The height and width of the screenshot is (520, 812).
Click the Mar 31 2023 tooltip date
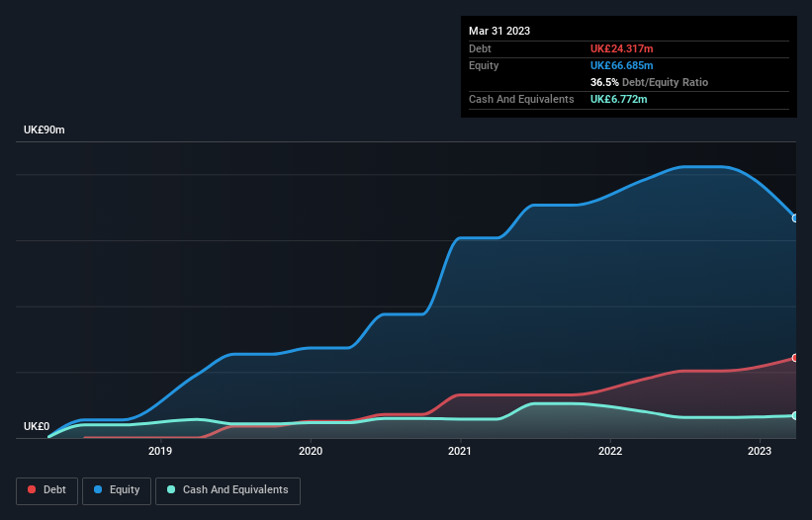tap(499, 31)
